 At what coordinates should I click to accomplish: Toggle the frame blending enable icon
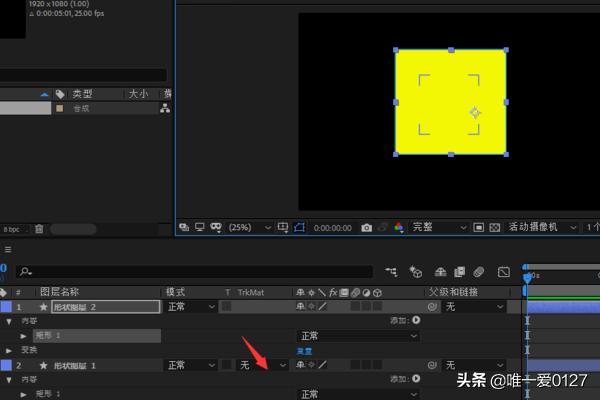click(x=459, y=272)
